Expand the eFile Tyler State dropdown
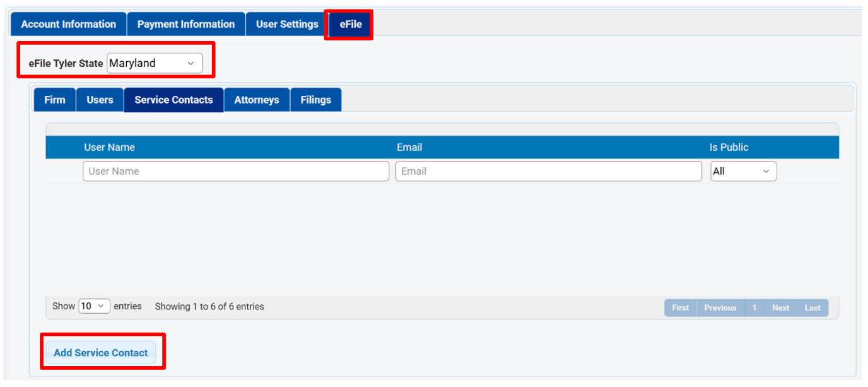The height and width of the screenshot is (387, 868). [x=155, y=63]
